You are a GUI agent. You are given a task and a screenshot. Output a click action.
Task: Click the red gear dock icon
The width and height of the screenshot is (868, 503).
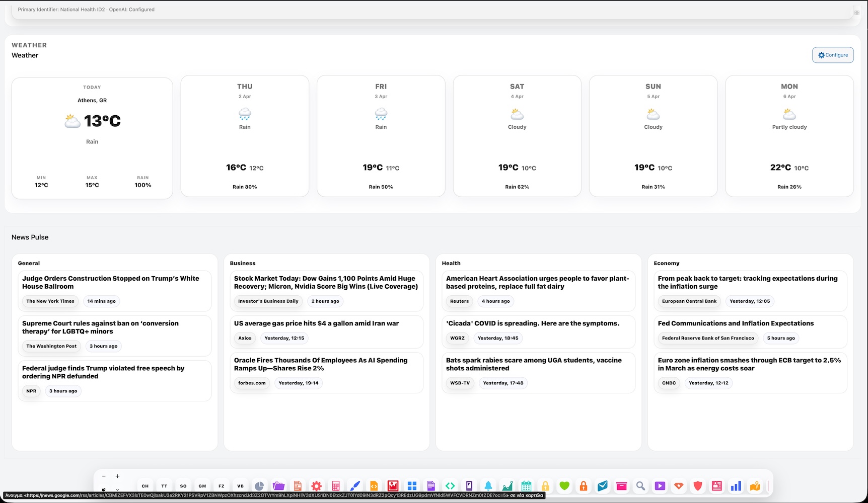(x=317, y=486)
